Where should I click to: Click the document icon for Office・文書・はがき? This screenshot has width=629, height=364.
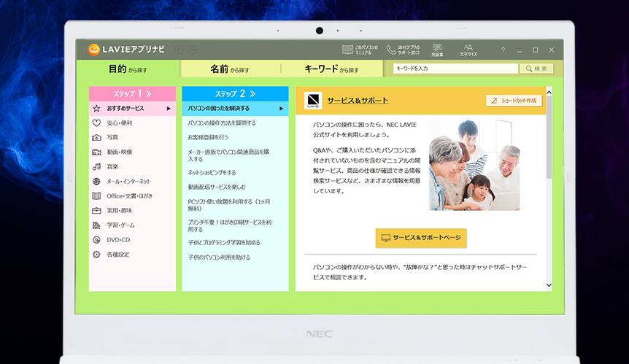click(x=96, y=195)
